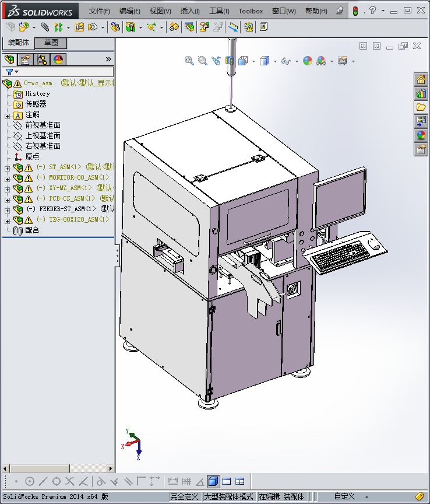Viewport: 430px width, 504px height.
Task: Click the Assembly Features icon
Action: click(131, 27)
